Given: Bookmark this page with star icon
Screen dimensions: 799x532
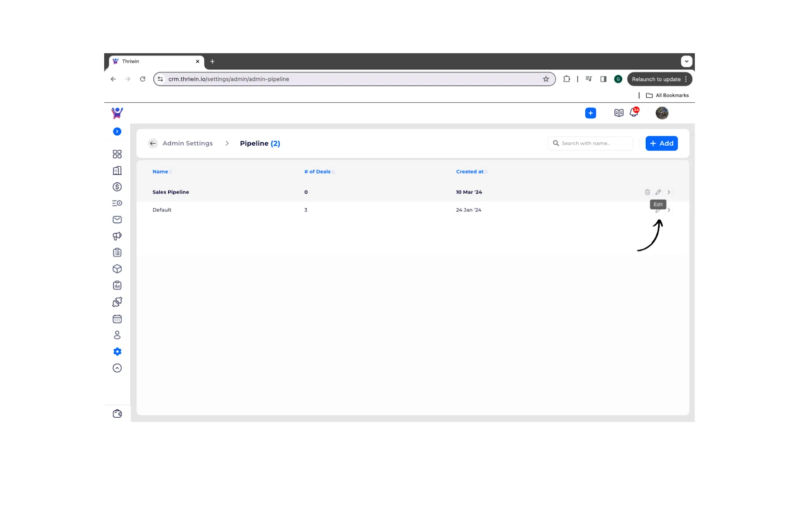Looking at the screenshot, I should pyautogui.click(x=546, y=79).
